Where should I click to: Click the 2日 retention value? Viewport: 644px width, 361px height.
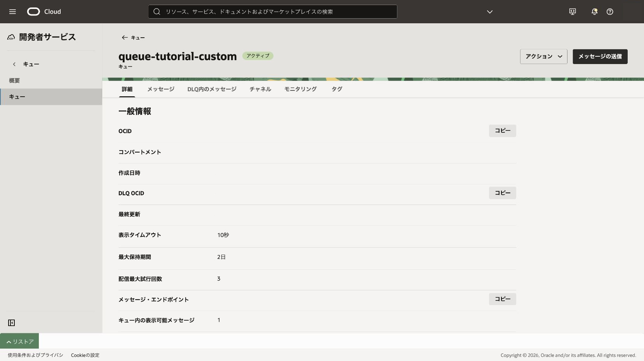coord(221,257)
